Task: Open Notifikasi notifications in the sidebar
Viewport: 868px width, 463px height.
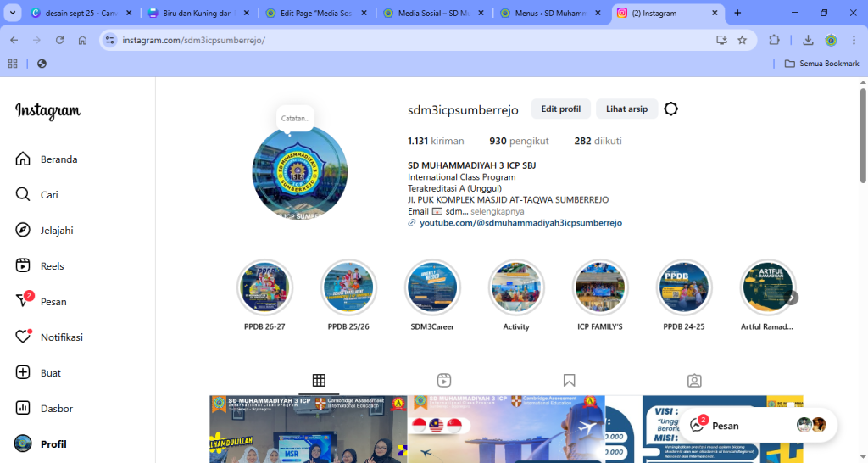Action: point(50,337)
